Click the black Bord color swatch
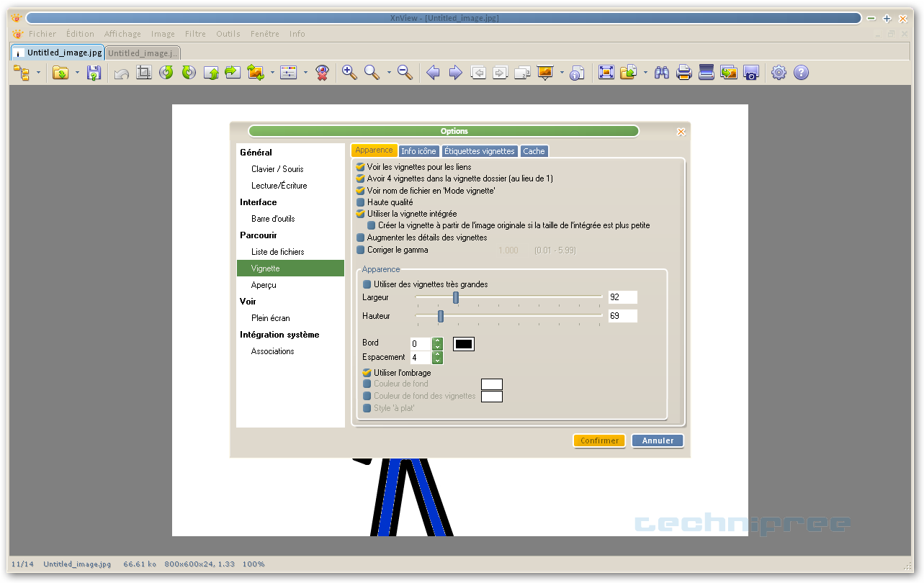The height and width of the screenshot is (583, 924). (463, 344)
